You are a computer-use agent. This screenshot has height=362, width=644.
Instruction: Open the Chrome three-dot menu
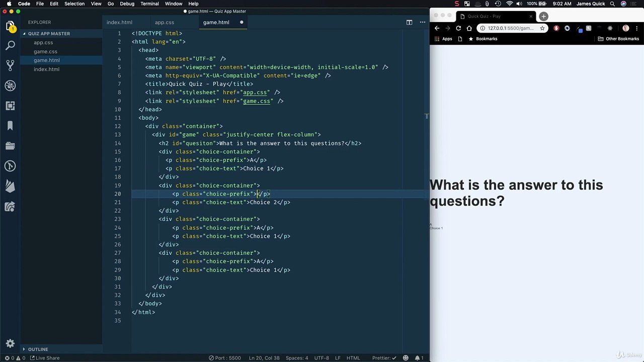pyautogui.click(x=638, y=28)
